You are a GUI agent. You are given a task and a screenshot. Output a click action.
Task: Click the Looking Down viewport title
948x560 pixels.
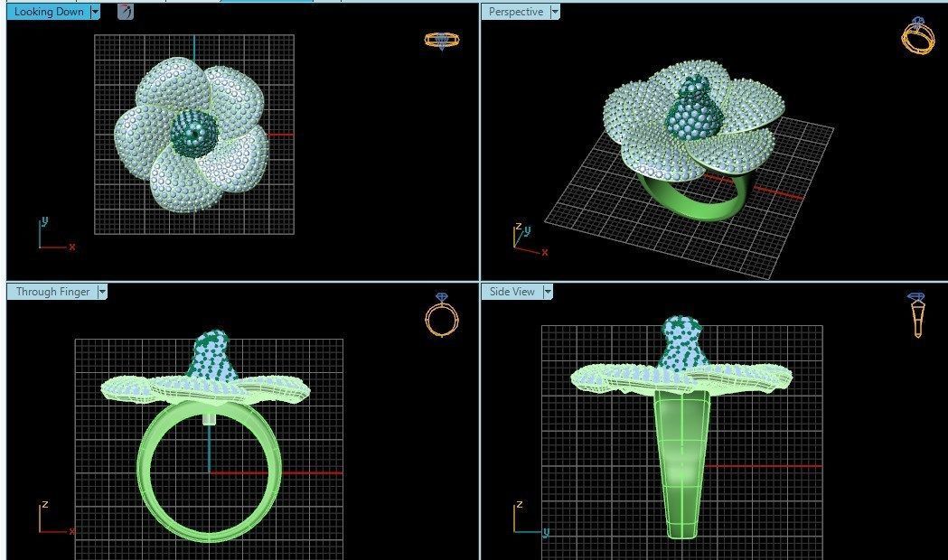49,12
